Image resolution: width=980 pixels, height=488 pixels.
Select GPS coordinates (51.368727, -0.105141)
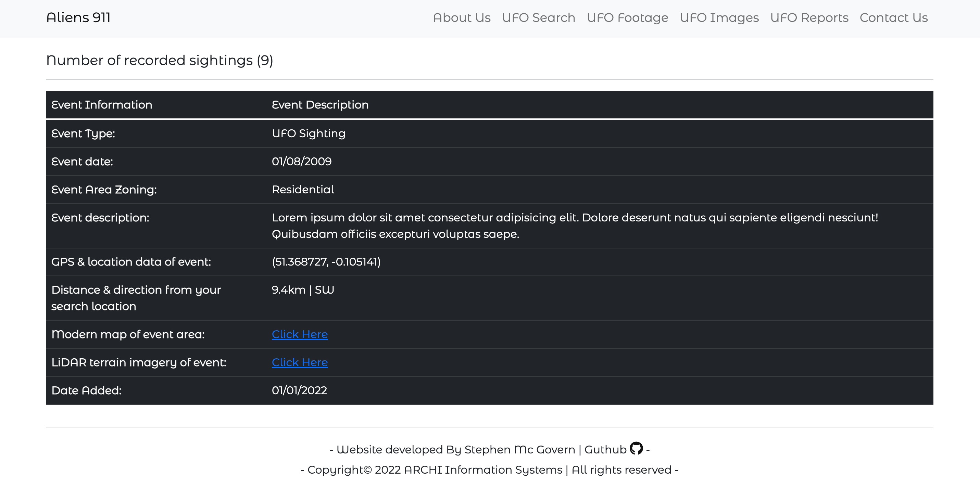click(326, 262)
